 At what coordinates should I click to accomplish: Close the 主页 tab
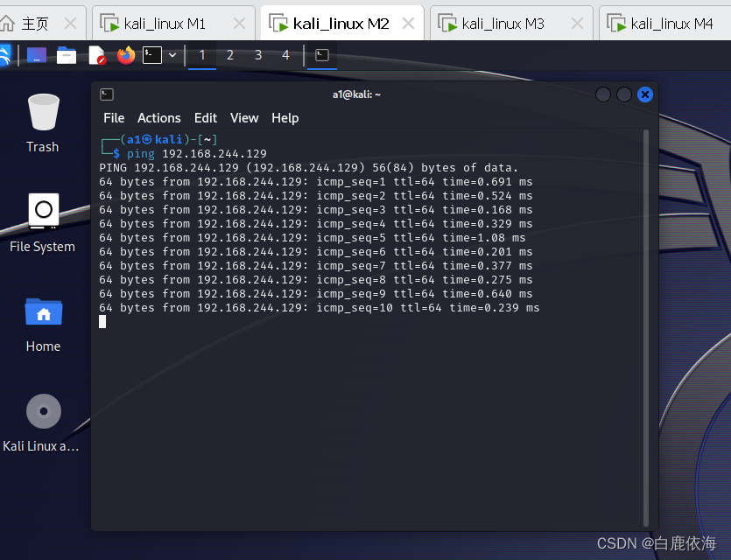(x=70, y=24)
